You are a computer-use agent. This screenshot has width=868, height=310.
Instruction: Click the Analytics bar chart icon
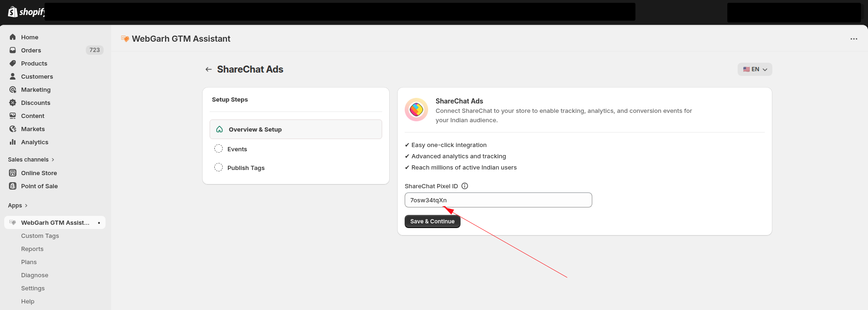point(13,142)
